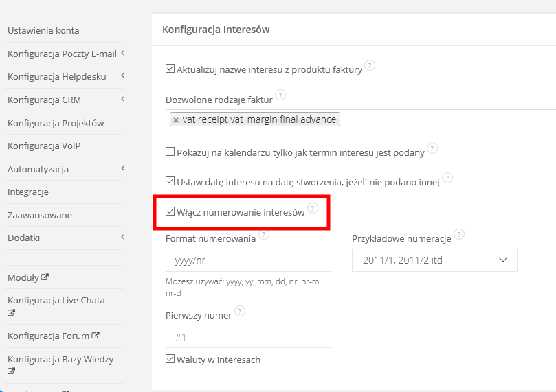Screen dimensions: 556x392
Task: Enable Pokazuj na kalendarzu checkbox
Action: tap(170, 152)
